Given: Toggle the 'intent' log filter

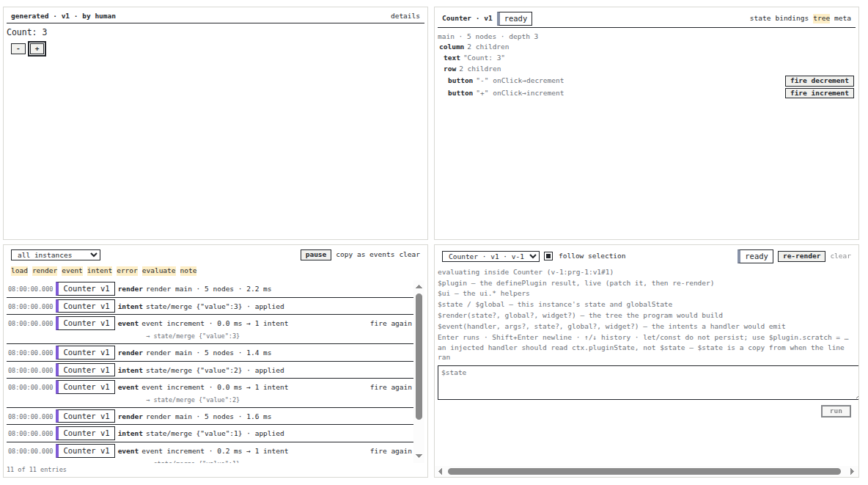Looking at the screenshot, I should [x=100, y=271].
